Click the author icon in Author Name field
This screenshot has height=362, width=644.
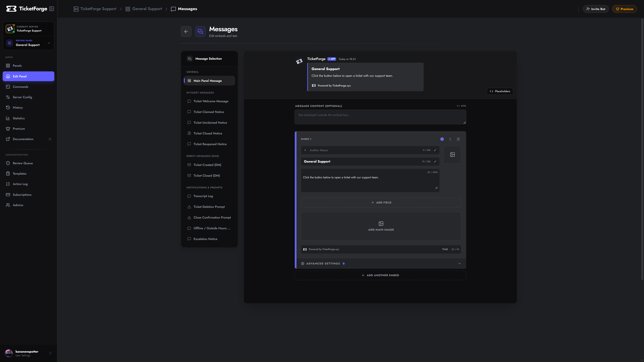[305, 150]
